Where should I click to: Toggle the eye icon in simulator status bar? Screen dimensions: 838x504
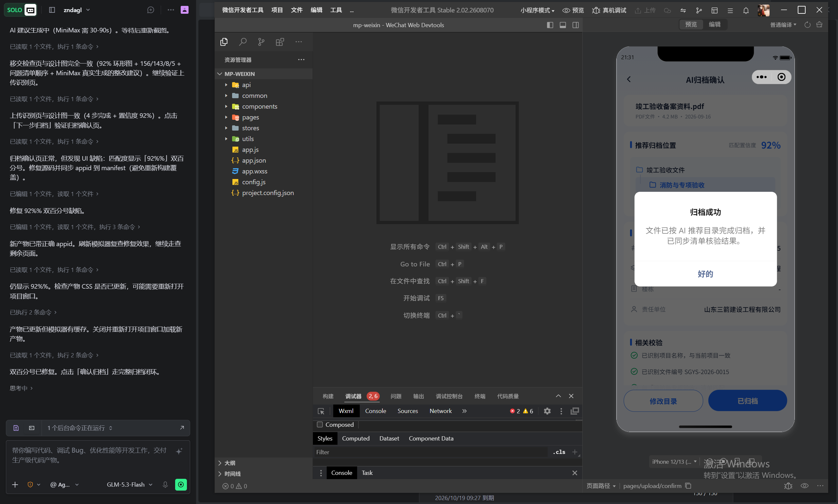point(804,486)
